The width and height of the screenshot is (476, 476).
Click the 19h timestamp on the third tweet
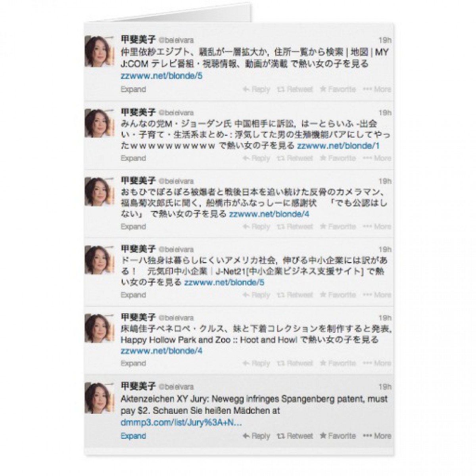tap(385, 181)
